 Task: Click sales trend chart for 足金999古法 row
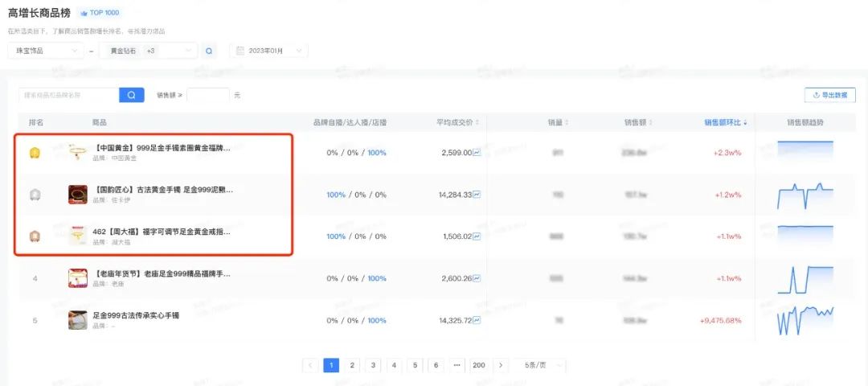[805, 321]
